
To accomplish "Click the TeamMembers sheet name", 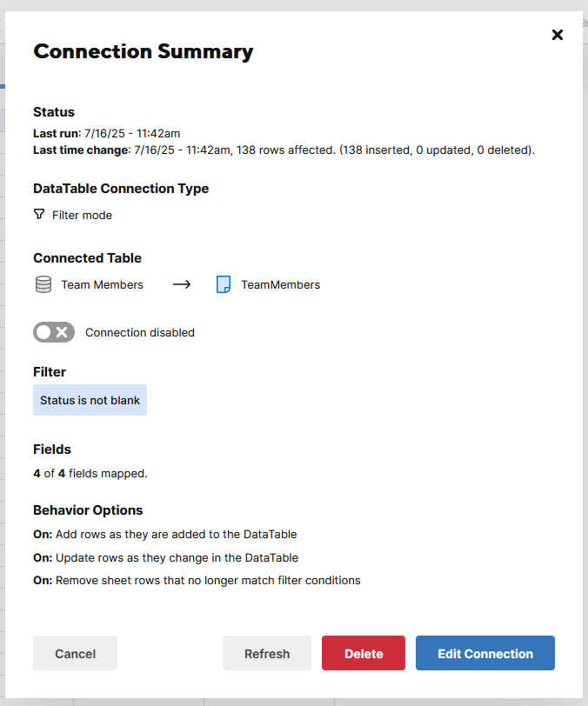I will point(281,285).
